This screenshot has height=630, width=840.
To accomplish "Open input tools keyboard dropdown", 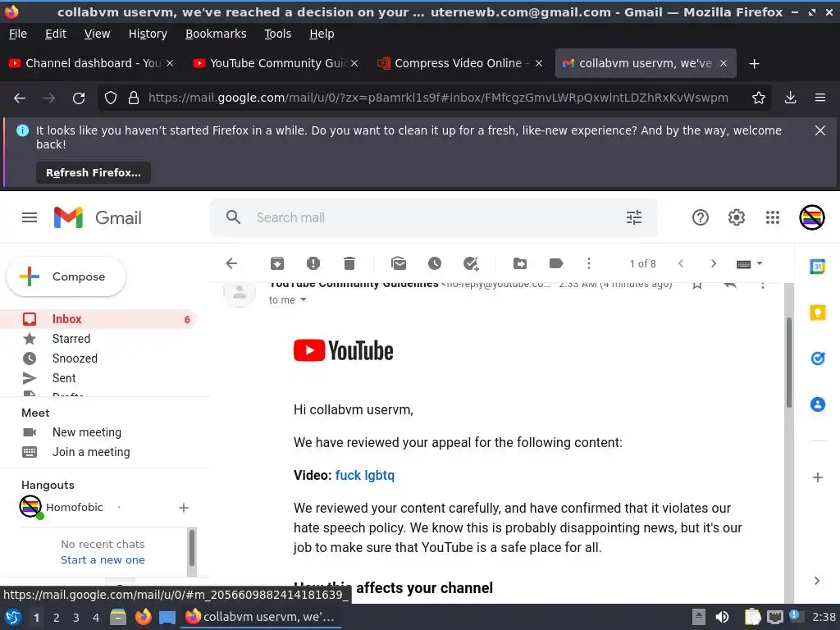I will (750, 263).
